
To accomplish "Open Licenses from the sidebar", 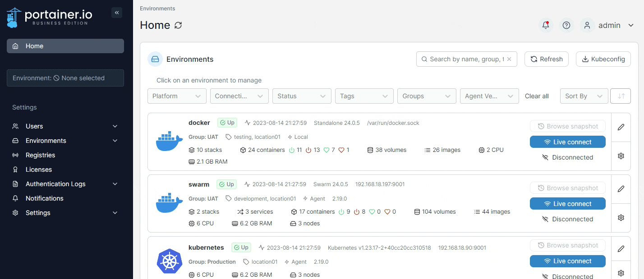I will [x=39, y=169].
